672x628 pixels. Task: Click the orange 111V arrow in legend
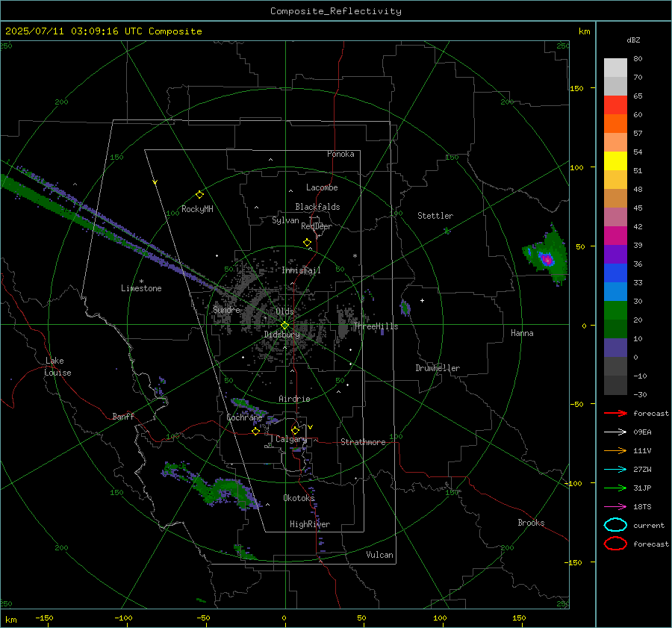click(x=615, y=450)
